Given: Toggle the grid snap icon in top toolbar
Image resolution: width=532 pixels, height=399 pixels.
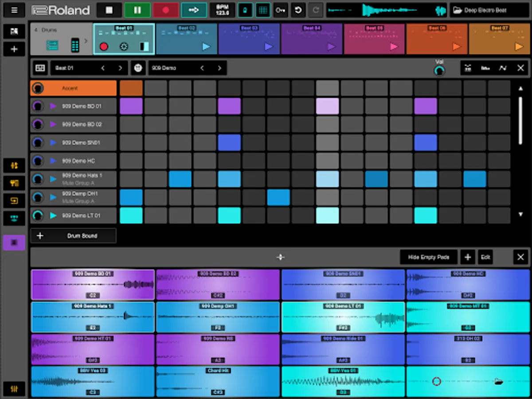Looking at the screenshot, I should point(263,10).
